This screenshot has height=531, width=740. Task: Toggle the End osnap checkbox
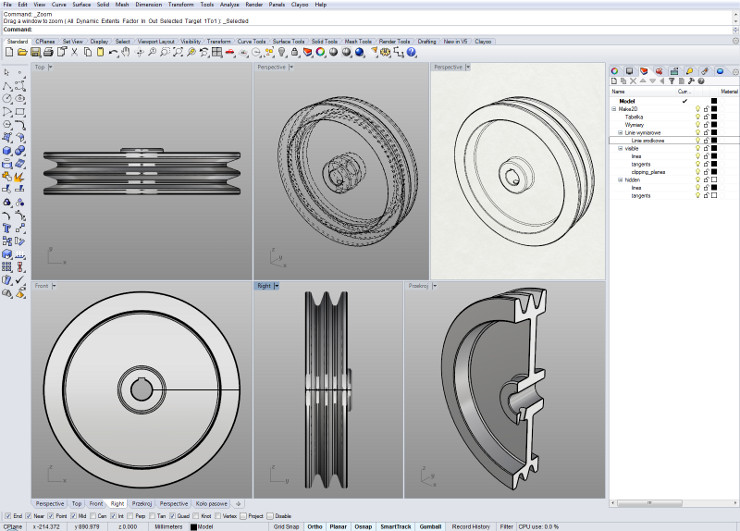pyautogui.click(x=8, y=516)
